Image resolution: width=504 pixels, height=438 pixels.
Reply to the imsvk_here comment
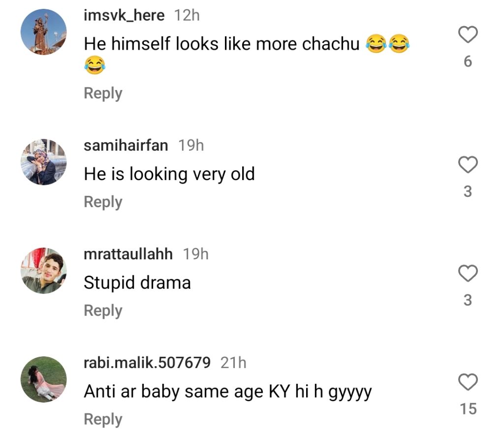point(103,93)
